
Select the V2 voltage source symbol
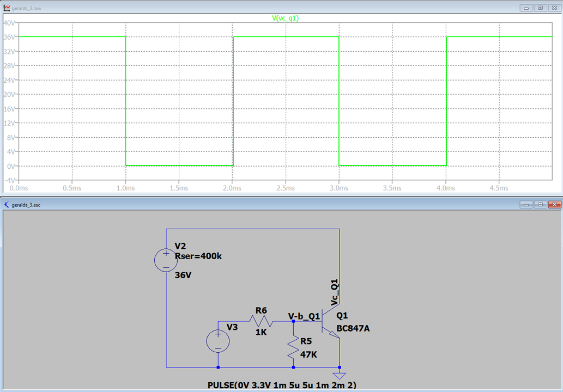pos(166,260)
